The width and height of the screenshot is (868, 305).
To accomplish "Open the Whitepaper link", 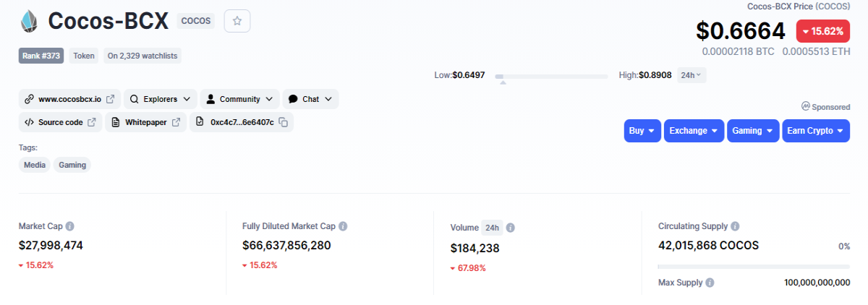I will click(145, 122).
